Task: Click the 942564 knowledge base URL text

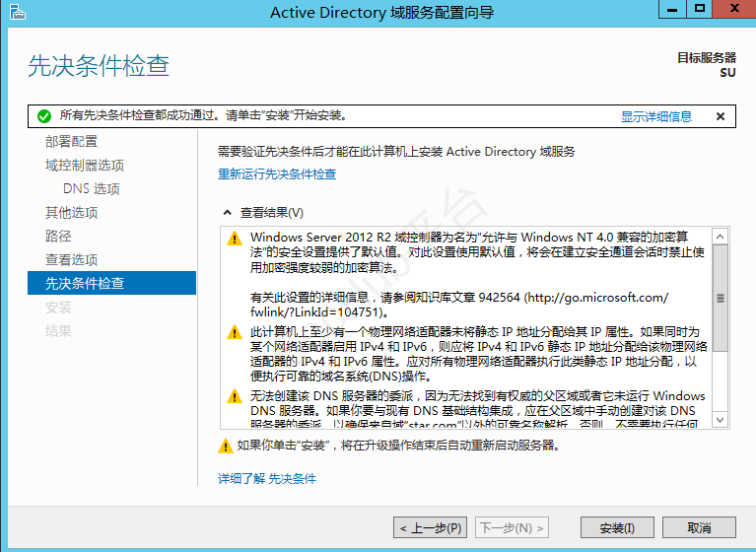Action: pos(459,305)
